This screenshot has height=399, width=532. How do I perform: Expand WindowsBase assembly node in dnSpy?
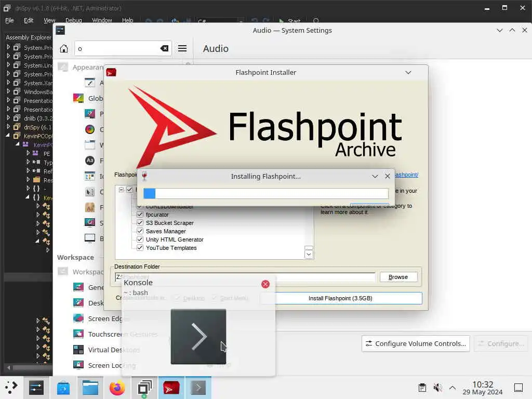point(8,91)
